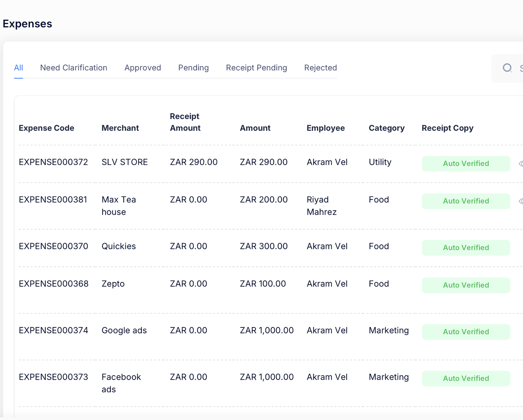Click Auto Verified badge for Zepto expense
Screen dimensions: 523x420
[466, 285]
